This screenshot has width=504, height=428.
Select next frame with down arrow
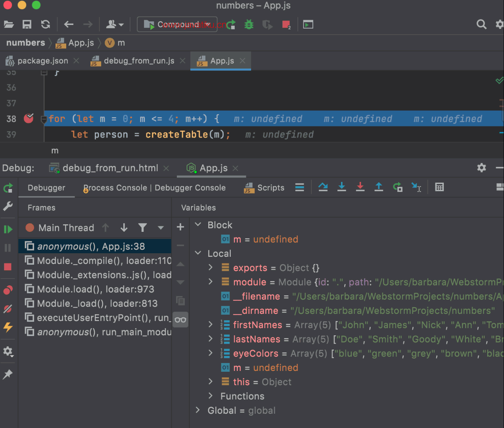124,227
